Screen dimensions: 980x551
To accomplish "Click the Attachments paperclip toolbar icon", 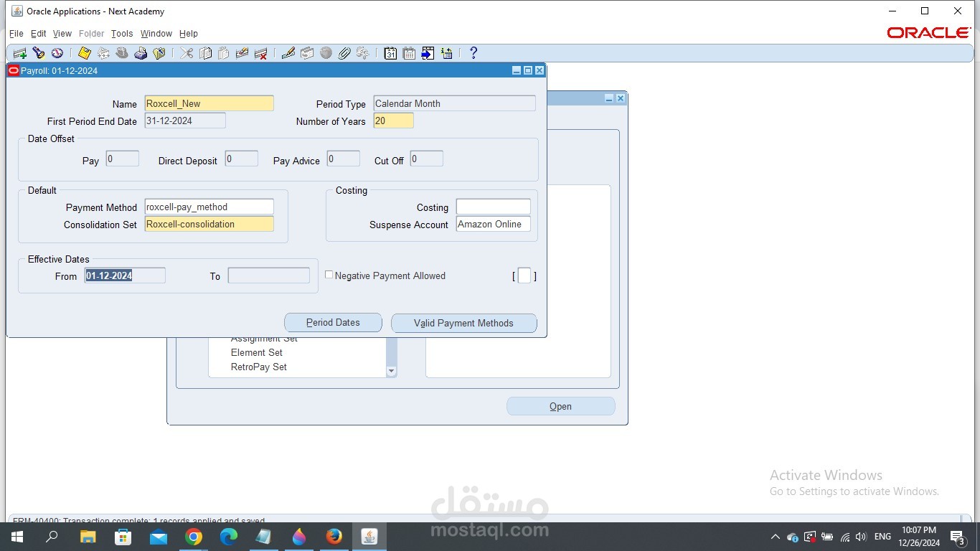I will 344,53.
